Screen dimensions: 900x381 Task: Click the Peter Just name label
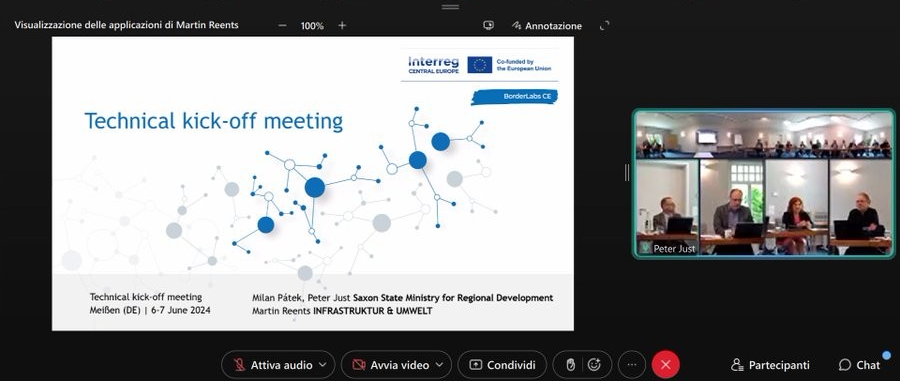[674, 249]
